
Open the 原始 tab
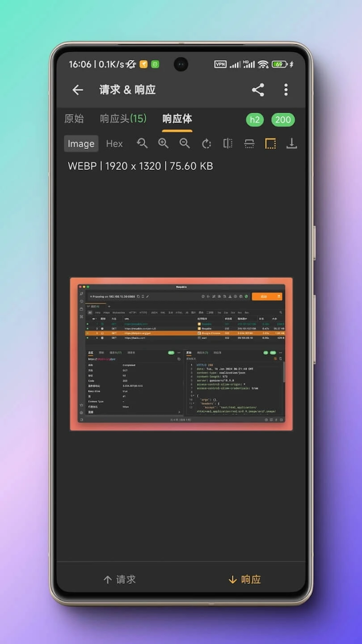tap(74, 119)
